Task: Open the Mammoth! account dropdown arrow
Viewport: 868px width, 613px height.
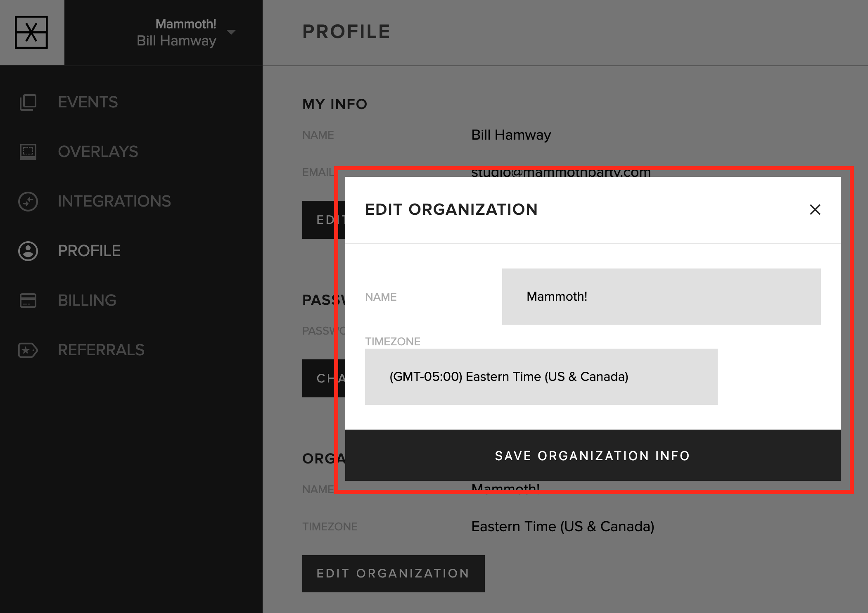Action: [x=231, y=32]
